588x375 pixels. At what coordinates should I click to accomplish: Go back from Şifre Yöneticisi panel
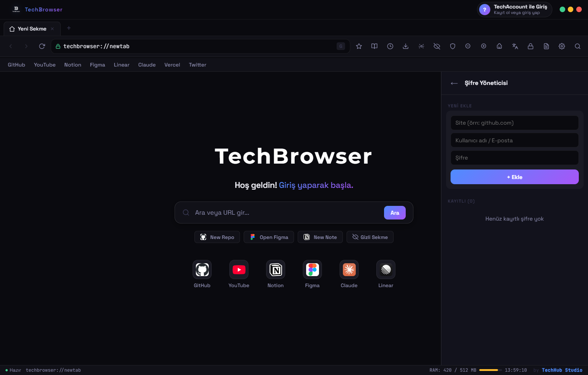coord(454,83)
